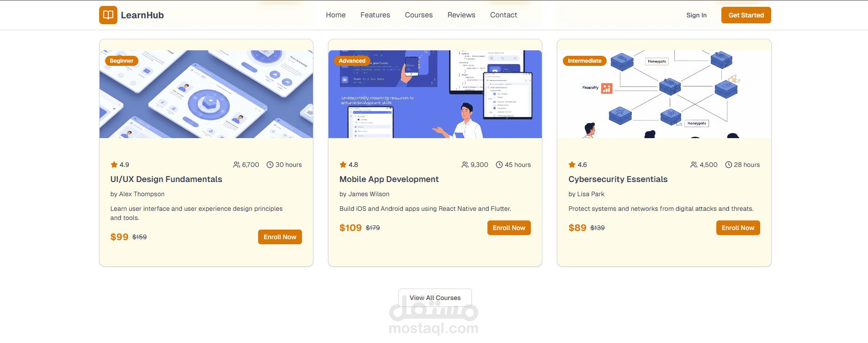Click the star rating icon for UI/UX Design Fundamentals
Viewport: 868px width, 343px height.
114,165
